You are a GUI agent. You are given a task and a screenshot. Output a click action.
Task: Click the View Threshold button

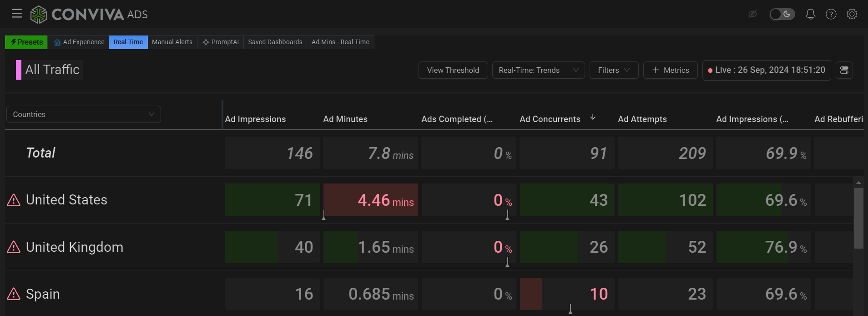453,70
